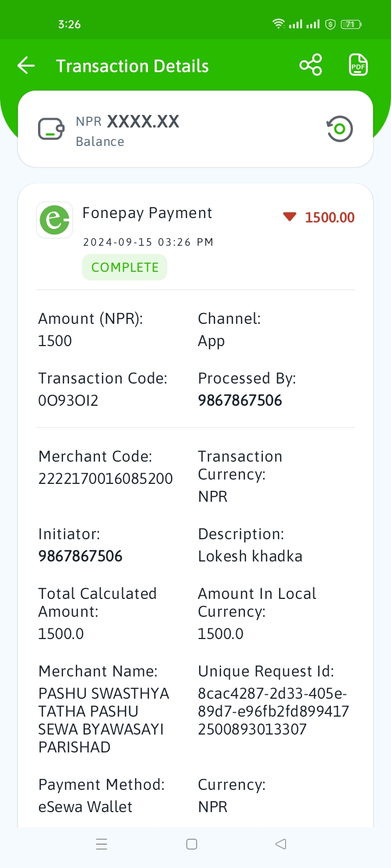The width and height of the screenshot is (391, 868).
Task: Open Android recent apps menu icon
Action: [102, 844]
